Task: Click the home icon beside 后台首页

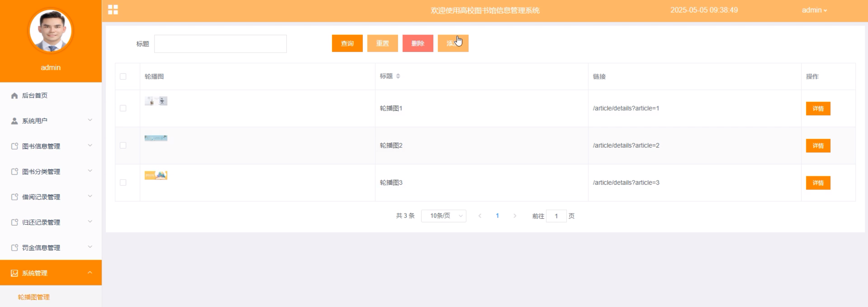Action: pyautogui.click(x=14, y=96)
